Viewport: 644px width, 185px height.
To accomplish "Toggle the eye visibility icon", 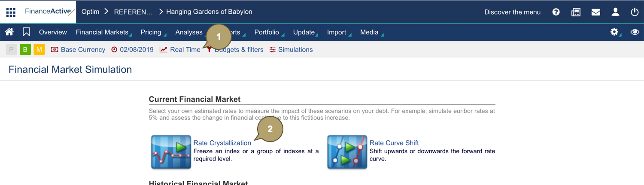I will (x=635, y=32).
